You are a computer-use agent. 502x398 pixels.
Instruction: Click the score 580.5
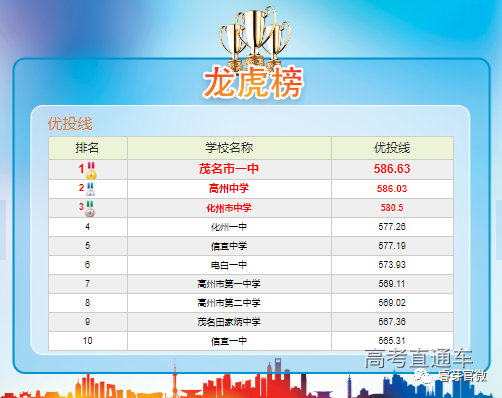pyautogui.click(x=392, y=208)
